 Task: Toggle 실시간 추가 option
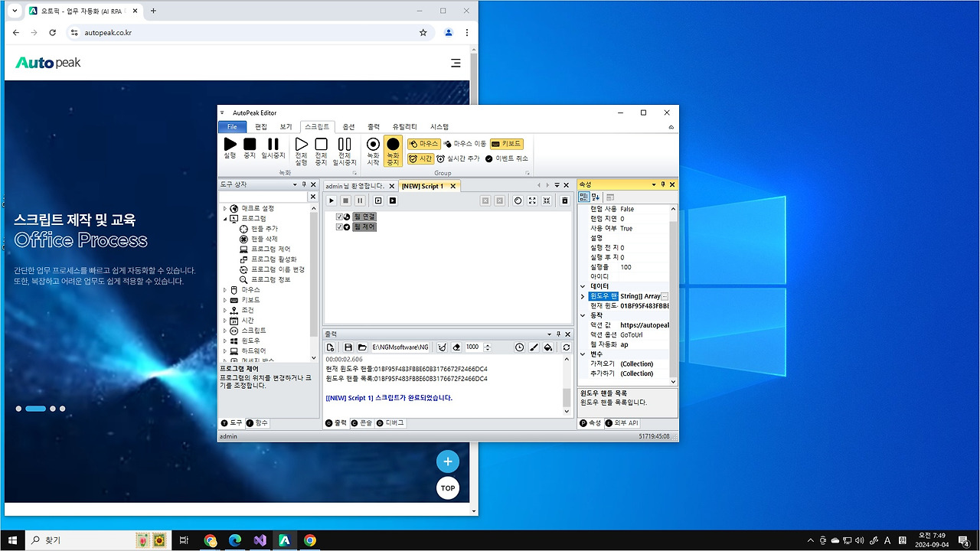pyautogui.click(x=458, y=158)
